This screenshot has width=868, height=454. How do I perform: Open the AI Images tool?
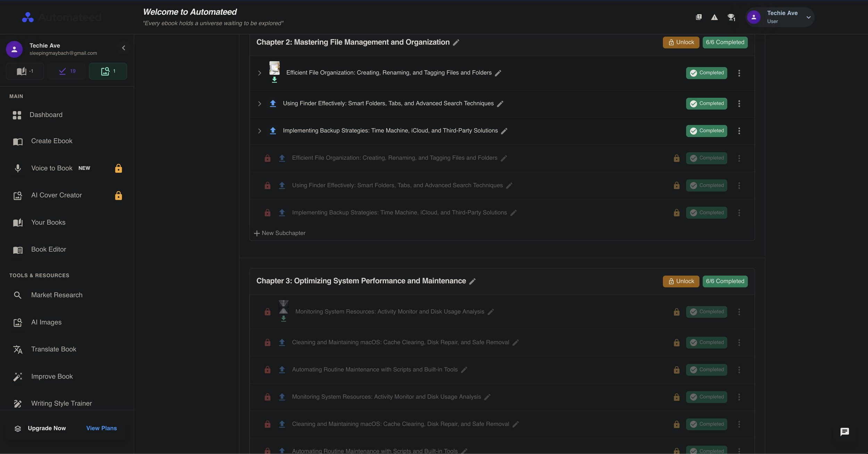click(x=47, y=322)
